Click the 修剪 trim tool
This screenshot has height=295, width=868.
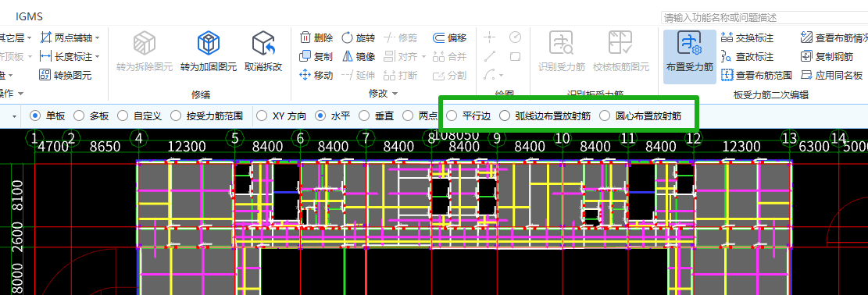(x=401, y=37)
